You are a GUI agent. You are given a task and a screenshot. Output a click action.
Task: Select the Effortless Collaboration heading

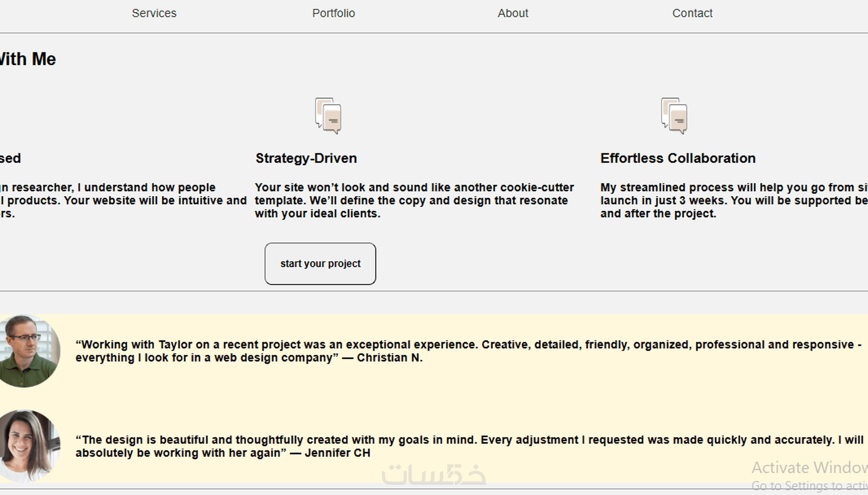pos(678,158)
